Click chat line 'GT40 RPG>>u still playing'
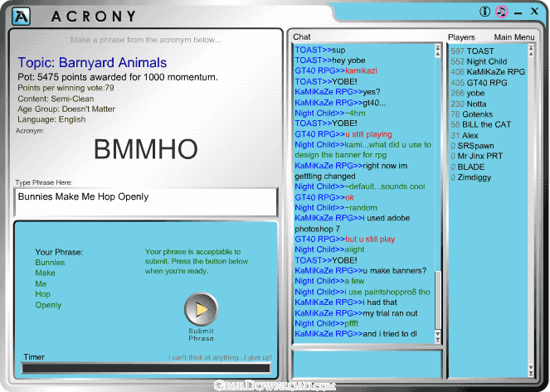Viewport: 550px width, 392px height. 343,134
